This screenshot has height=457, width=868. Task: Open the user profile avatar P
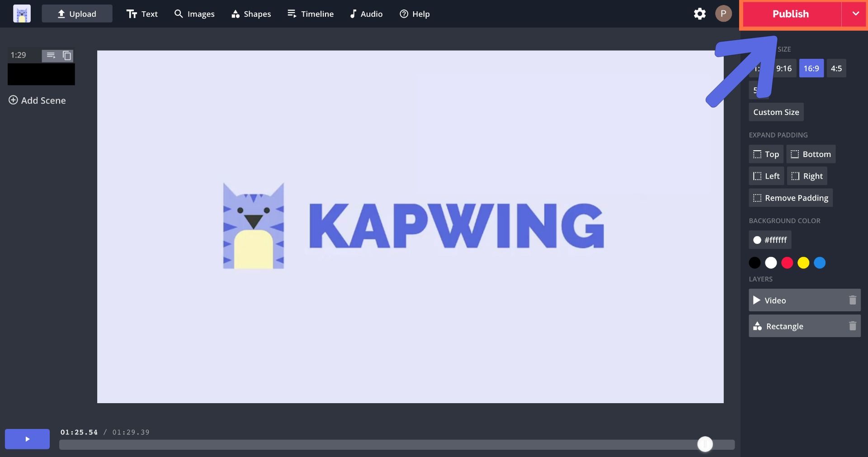coord(723,14)
